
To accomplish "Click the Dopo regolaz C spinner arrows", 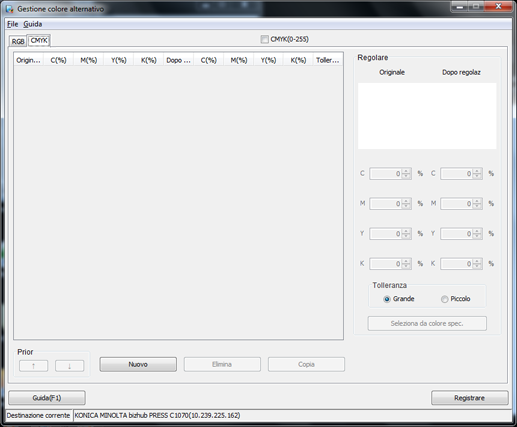I will pos(477,174).
